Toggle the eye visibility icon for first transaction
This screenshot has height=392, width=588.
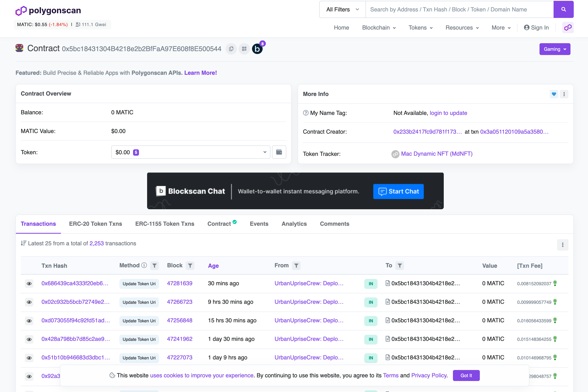[29, 283]
